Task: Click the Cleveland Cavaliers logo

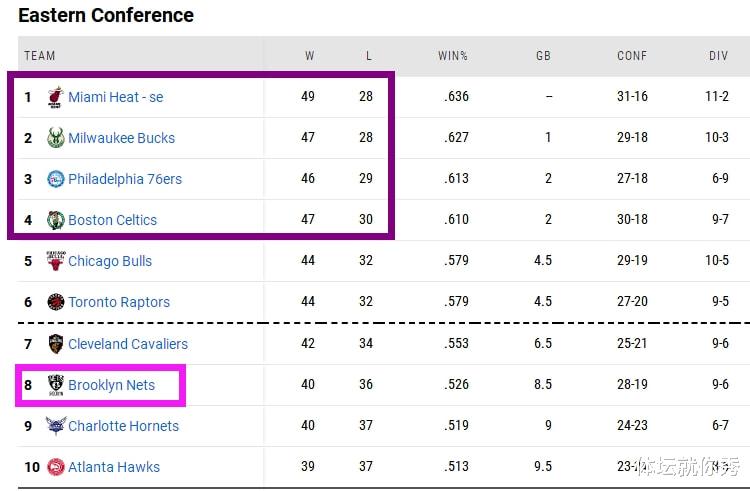Action: [x=55, y=344]
